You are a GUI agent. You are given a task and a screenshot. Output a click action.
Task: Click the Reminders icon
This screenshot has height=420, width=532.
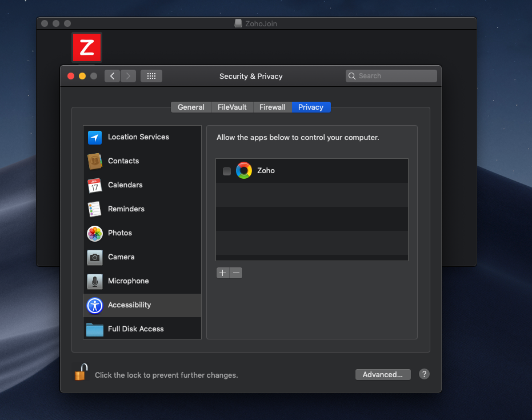pos(94,209)
